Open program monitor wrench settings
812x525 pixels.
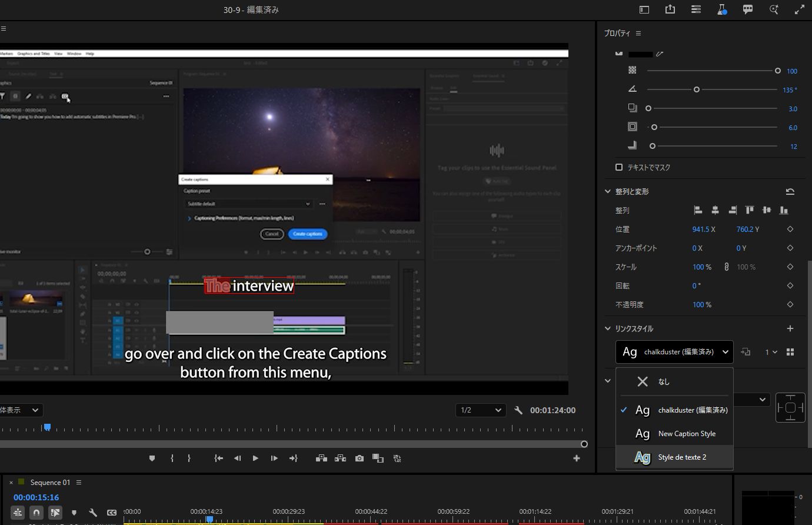(518, 410)
